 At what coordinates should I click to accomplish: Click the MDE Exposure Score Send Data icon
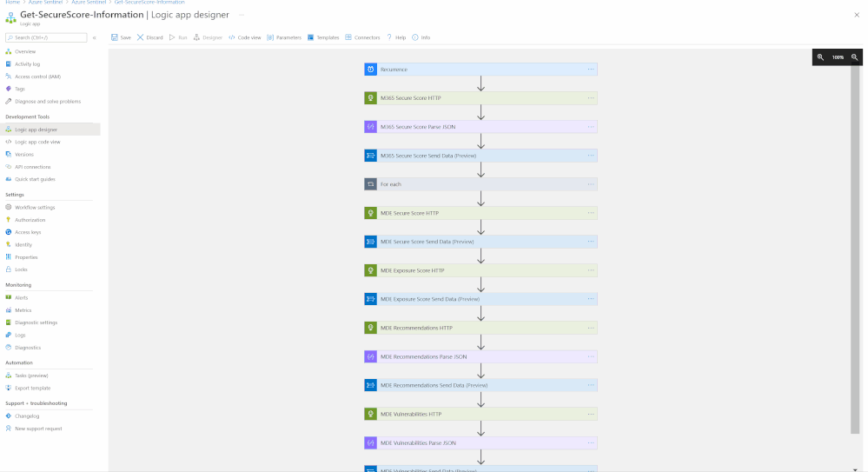(370, 299)
